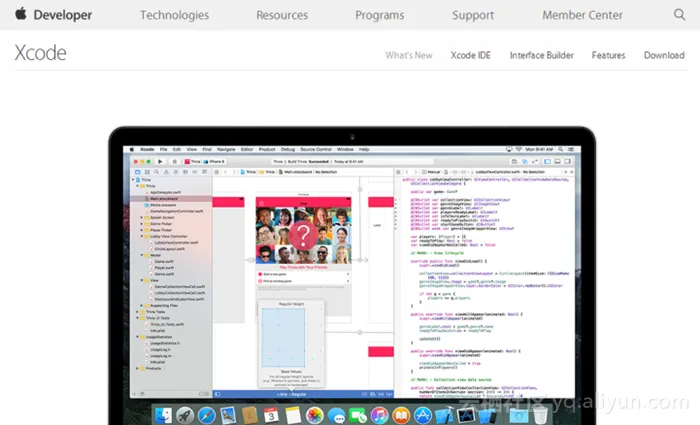Collapse the Model group
The image size is (700, 425).
pos(142,255)
